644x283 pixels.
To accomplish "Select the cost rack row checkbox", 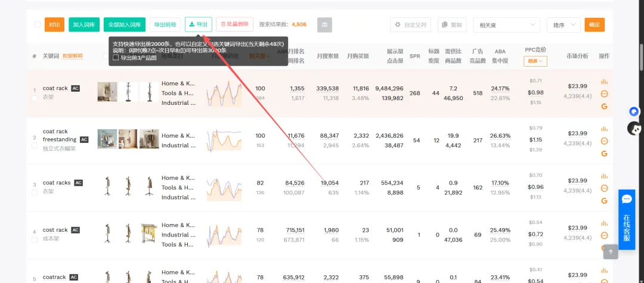I will [35, 240].
